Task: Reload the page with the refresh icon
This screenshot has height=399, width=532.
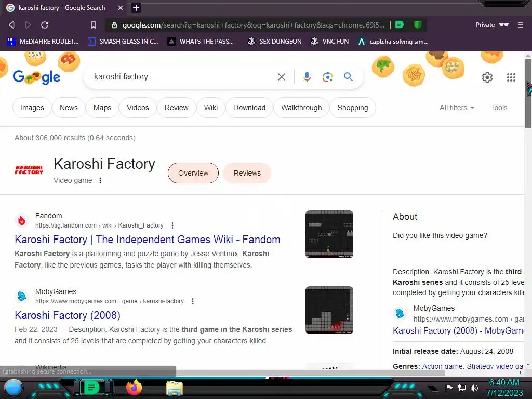Action: tap(45, 25)
